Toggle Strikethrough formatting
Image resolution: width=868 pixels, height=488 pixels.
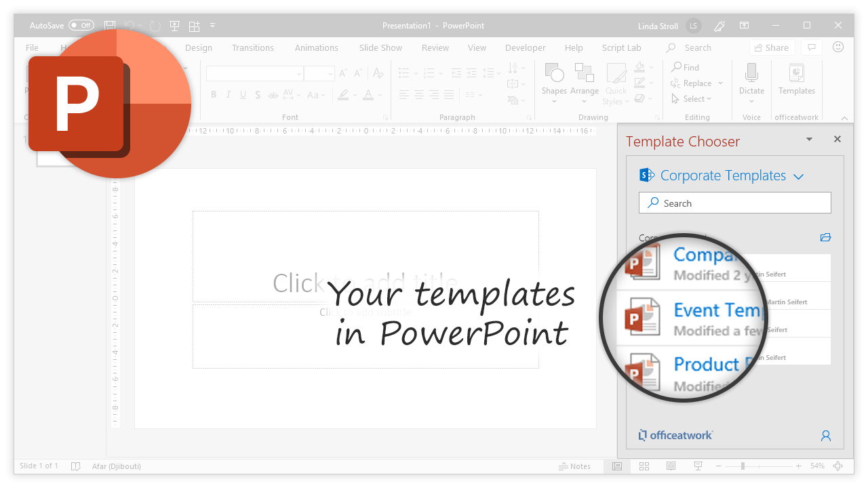(x=273, y=95)
